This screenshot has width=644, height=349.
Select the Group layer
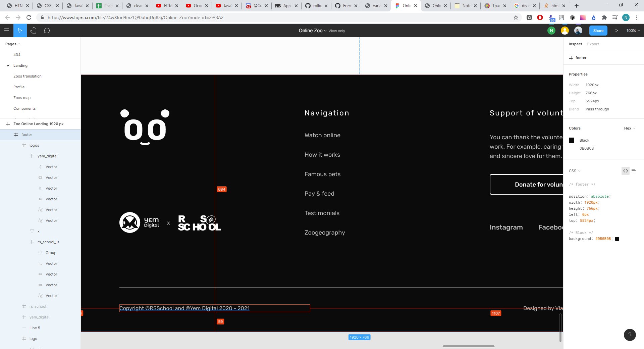[40, 253]
